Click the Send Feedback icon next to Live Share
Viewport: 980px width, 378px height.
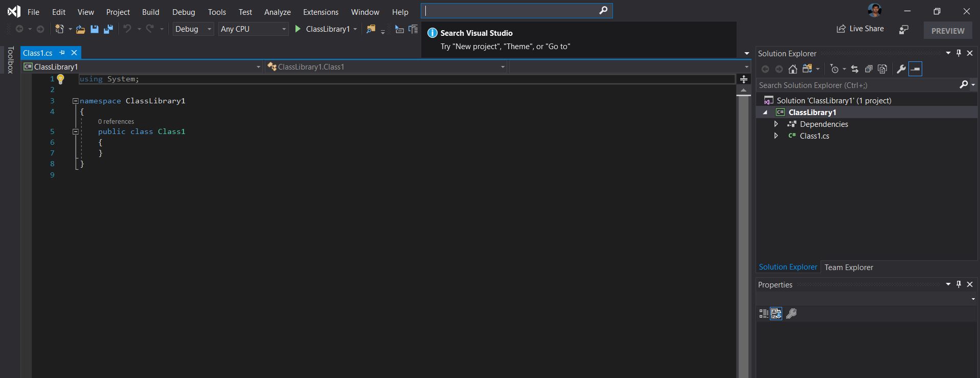click(x=904, y=30)
